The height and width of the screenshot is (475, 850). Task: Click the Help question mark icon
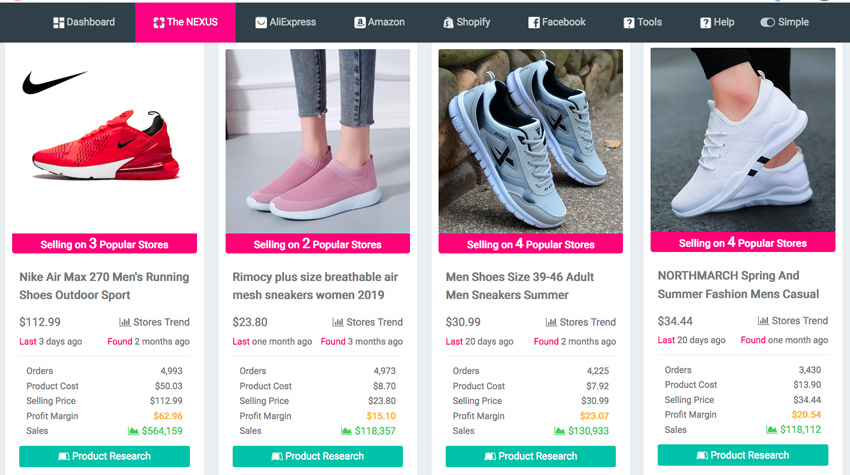click(x=705, y=22)
